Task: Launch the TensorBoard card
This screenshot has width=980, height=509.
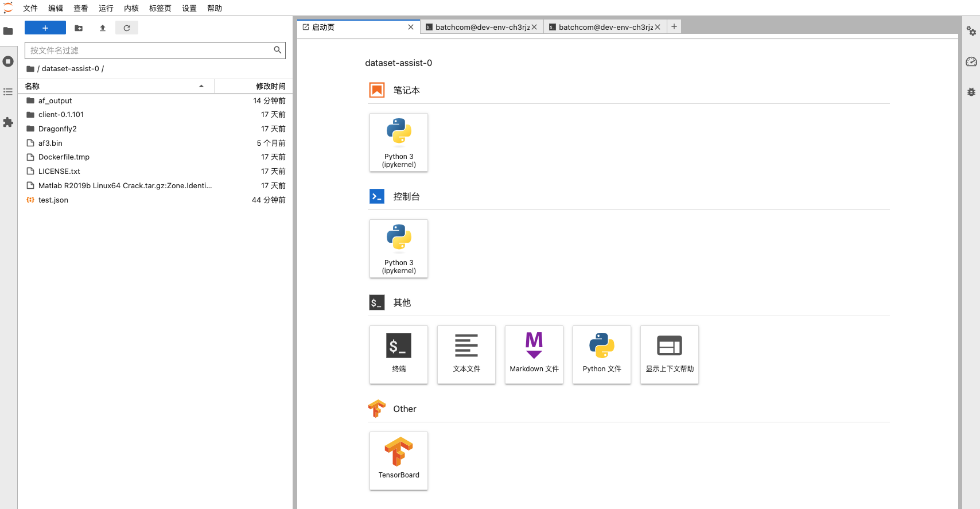Action: tap(399, 461)
